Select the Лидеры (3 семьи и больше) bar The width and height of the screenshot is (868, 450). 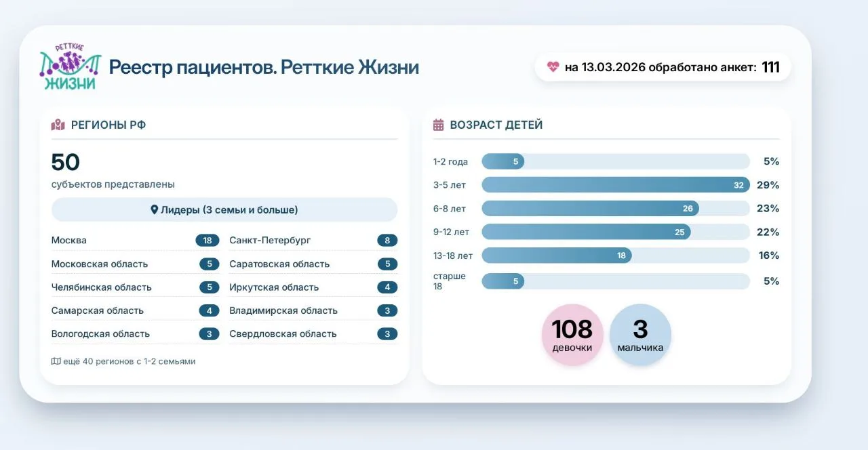[224, 209]
